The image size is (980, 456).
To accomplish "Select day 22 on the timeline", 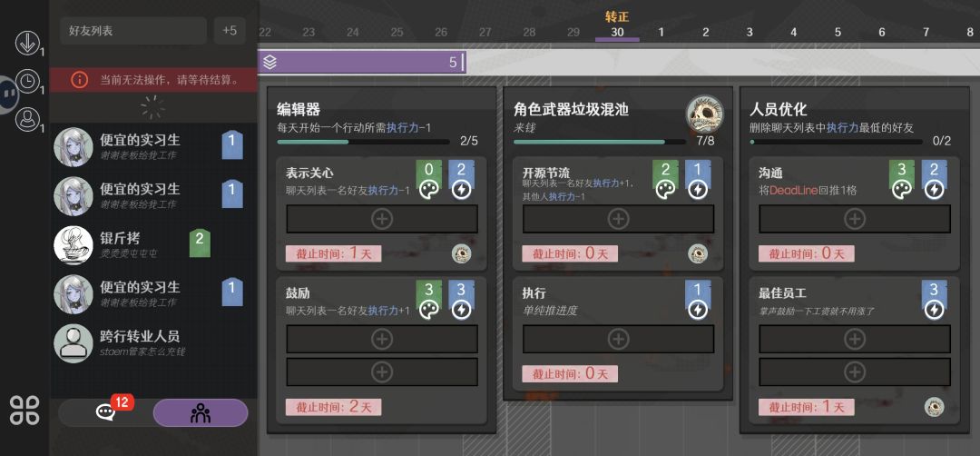I will tap(265, 32).
